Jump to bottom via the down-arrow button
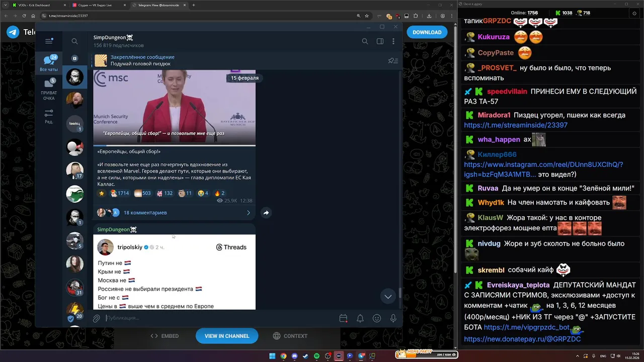644x362 pixels. 388,297
